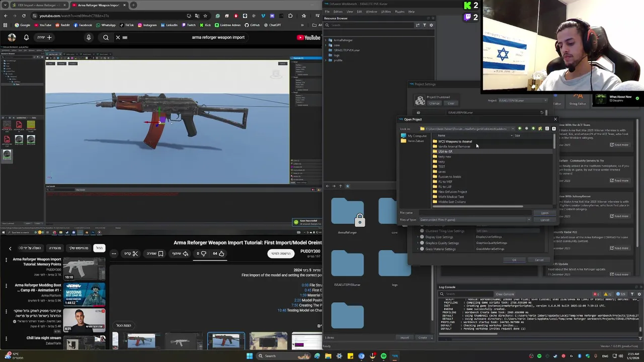The width and height of the screenshot is (644, 362).
Task: Open Spotify from Windows taskbar
Action: (383, 356)
